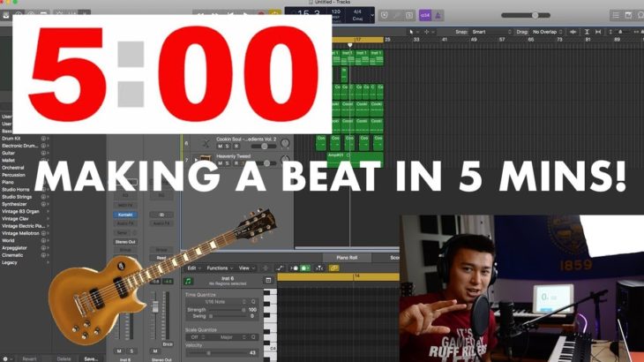Viewport: 644px width, 362px height.
Task: Click the library Delete button
Action: coord(64,358)
